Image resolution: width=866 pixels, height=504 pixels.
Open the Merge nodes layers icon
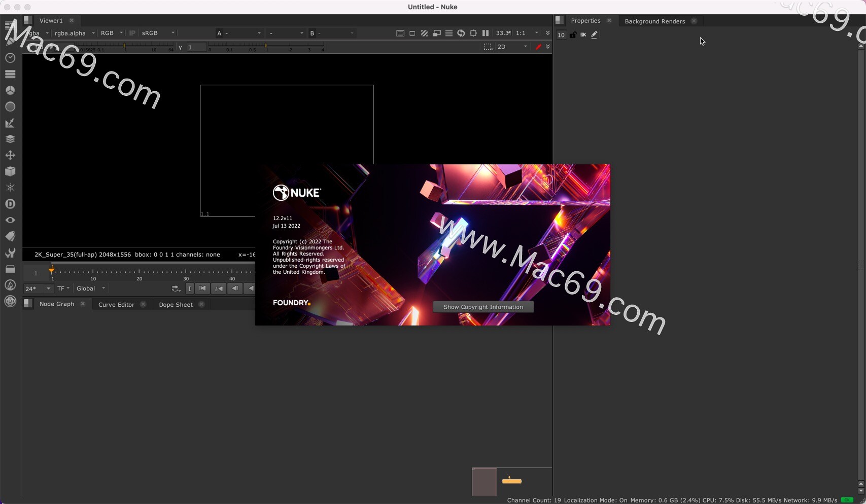(x=10, y=139)
